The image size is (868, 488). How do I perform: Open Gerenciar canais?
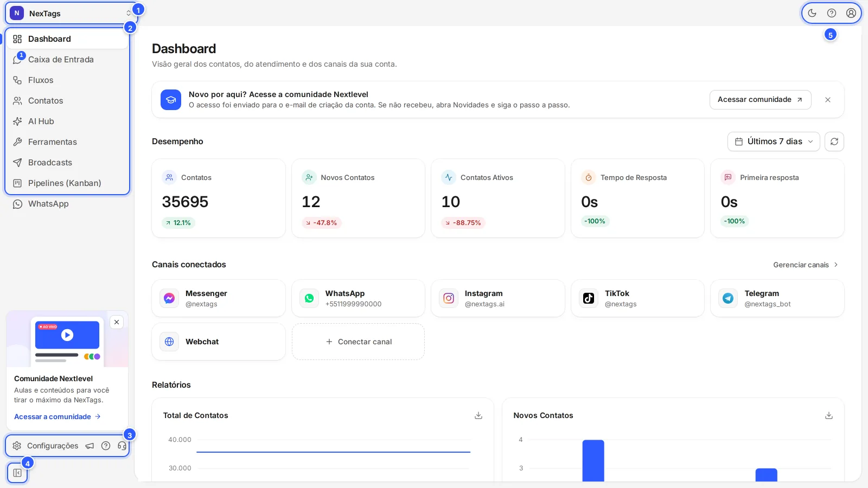(806, 265)
